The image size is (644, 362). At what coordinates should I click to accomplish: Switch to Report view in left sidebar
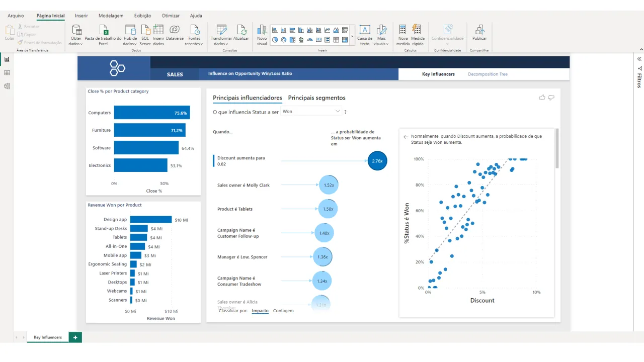tap(7, 59)
